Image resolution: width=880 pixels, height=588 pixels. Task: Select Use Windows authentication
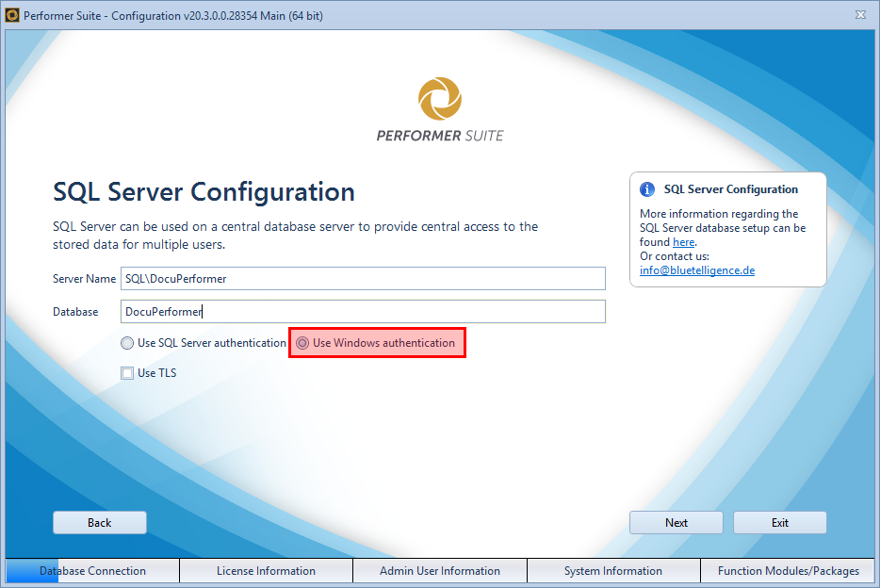tap(302, 342)
